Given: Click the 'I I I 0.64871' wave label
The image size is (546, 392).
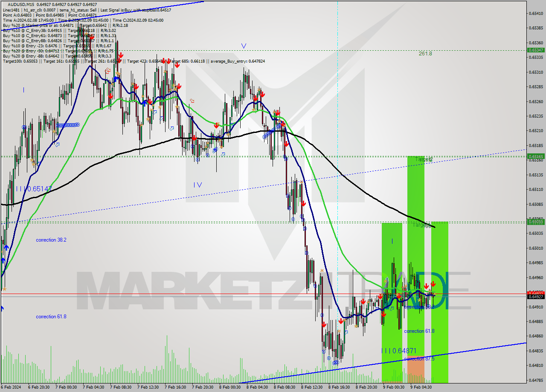Looking at the screenshot, I should click(399, 351).
